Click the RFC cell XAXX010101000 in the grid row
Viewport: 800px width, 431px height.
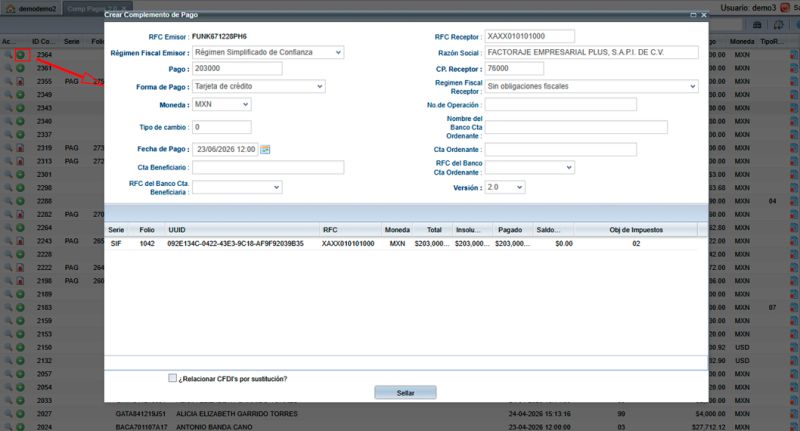[348, 244]
